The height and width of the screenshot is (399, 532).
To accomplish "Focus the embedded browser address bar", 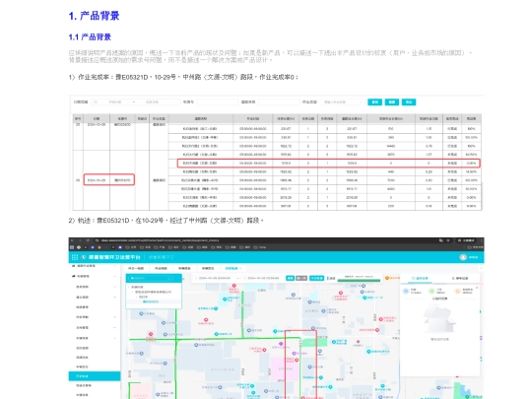I will (265, 240).
